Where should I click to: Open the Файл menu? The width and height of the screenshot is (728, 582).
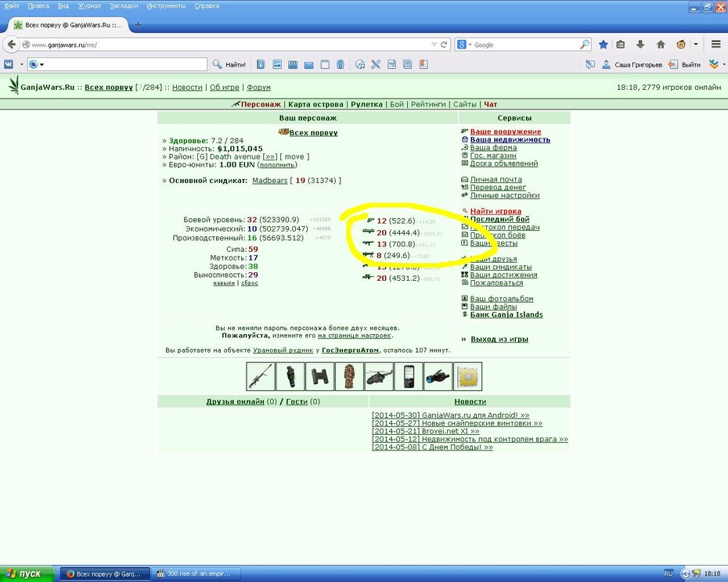coord(12,6)
